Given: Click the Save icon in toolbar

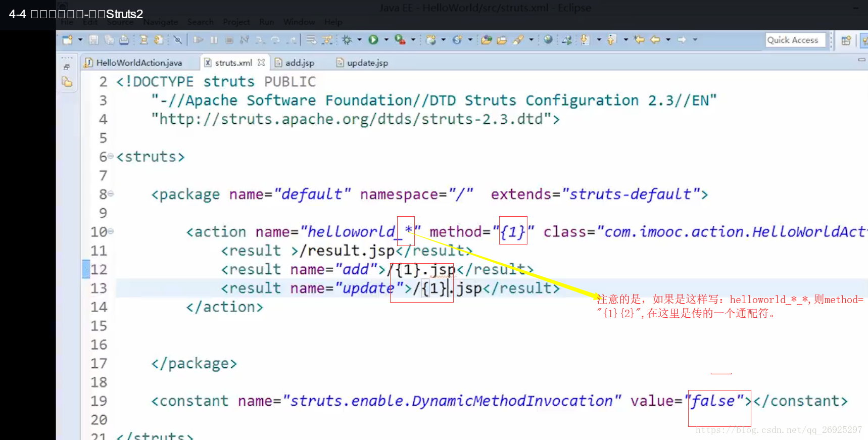Looking at the screenshot, I should coord(93,39).
